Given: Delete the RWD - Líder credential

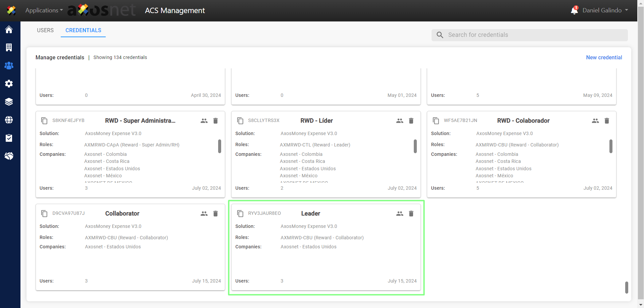Looking at the screenshot, I should [411, 121].
